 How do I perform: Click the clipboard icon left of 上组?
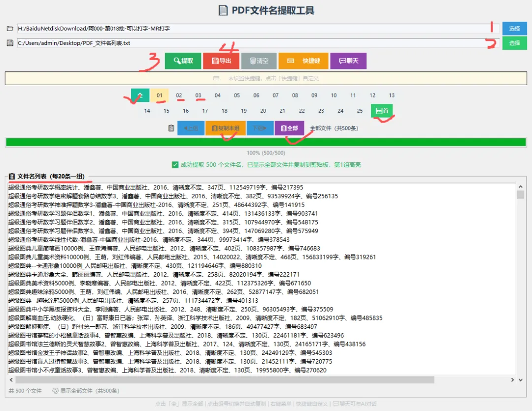click(x=171, y=128)
